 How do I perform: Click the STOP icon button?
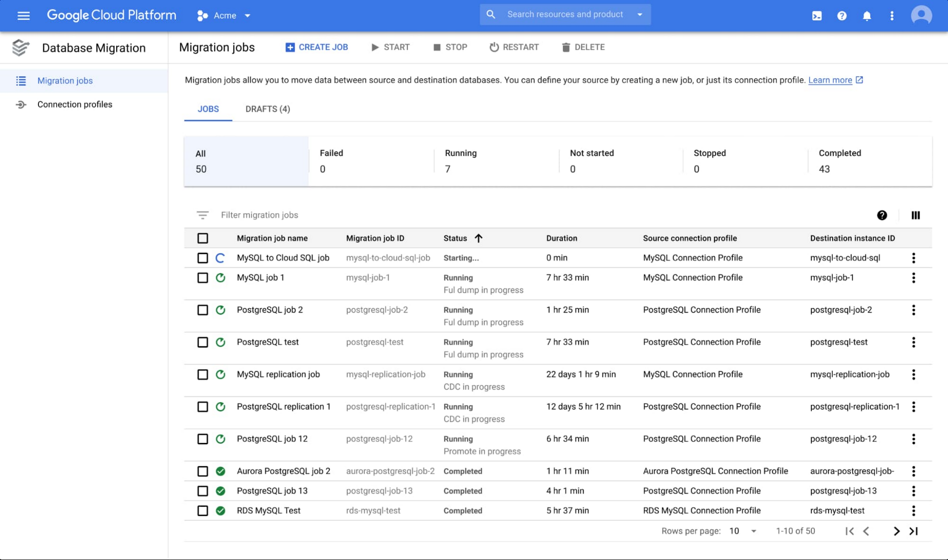[x=435, y=47]
